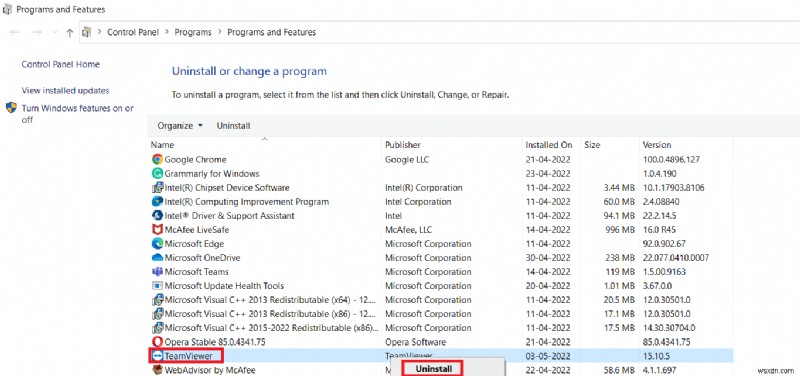Click the Windows features shield icon
Screen dimensions: 800x376
point(11,108)
